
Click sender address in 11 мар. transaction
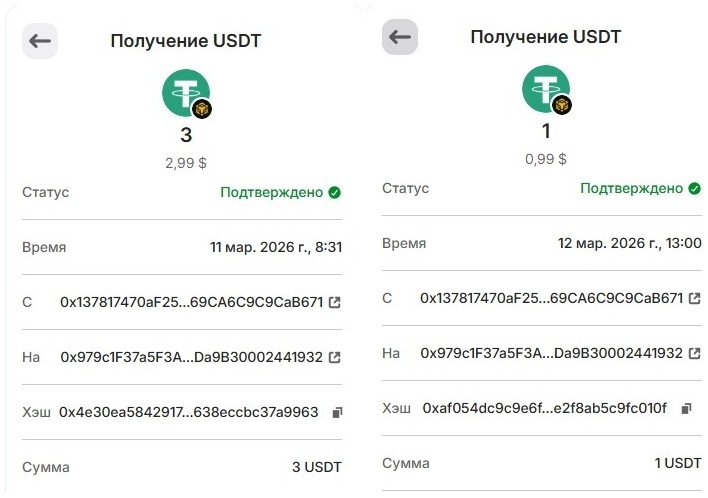(x=191, y=302)
